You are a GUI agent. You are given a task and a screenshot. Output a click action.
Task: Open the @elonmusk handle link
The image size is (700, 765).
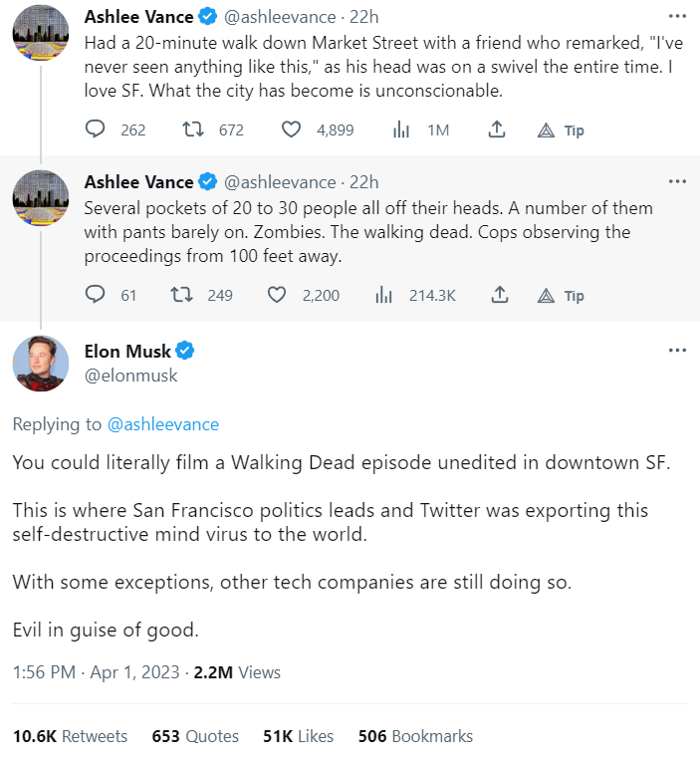tap(130, 376)
